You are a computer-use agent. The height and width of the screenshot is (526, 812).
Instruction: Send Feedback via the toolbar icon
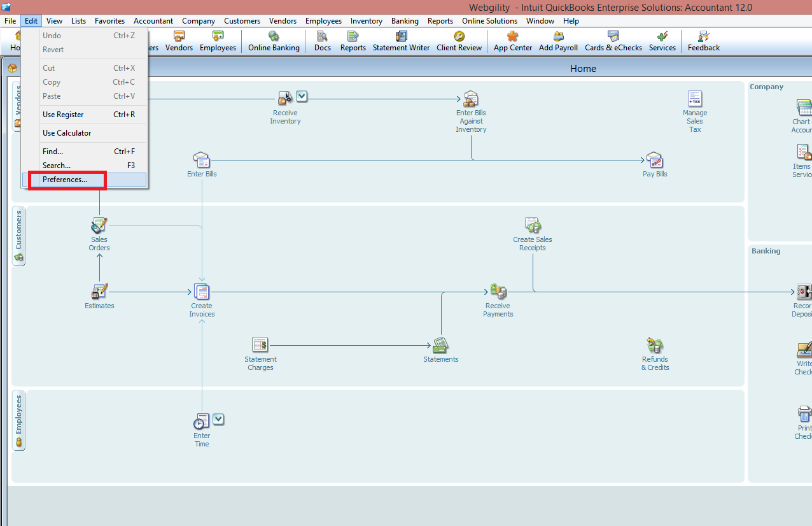(704, 41)
